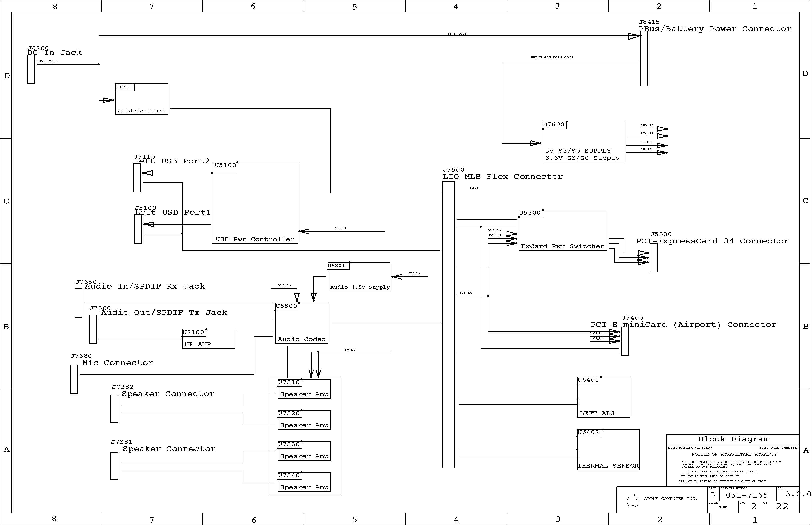This screenshot has height=525, width=812.
Task: Select the U6800 Audio Codec block
Action: coord(302,323)
